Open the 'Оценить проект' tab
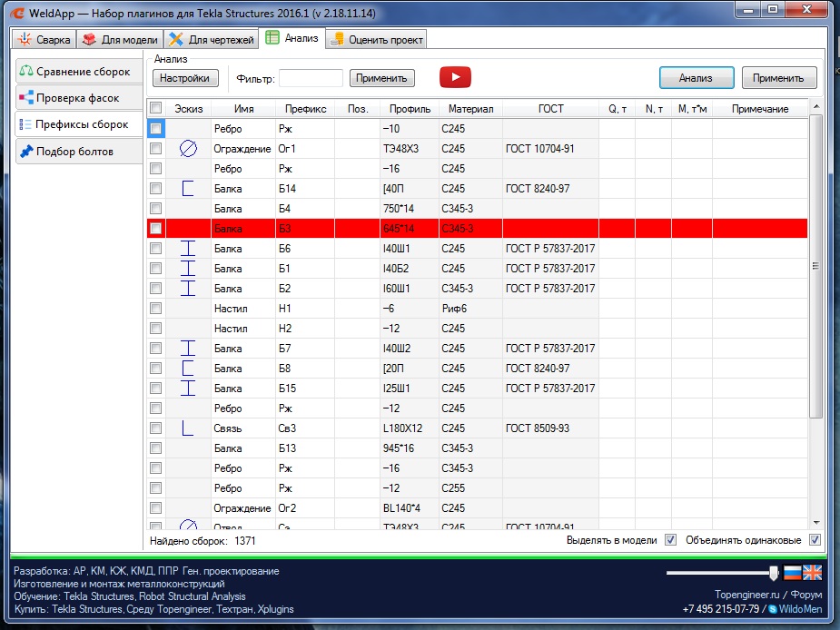The height and width of the screenshot is (630, 840). [x=376, y=40]
